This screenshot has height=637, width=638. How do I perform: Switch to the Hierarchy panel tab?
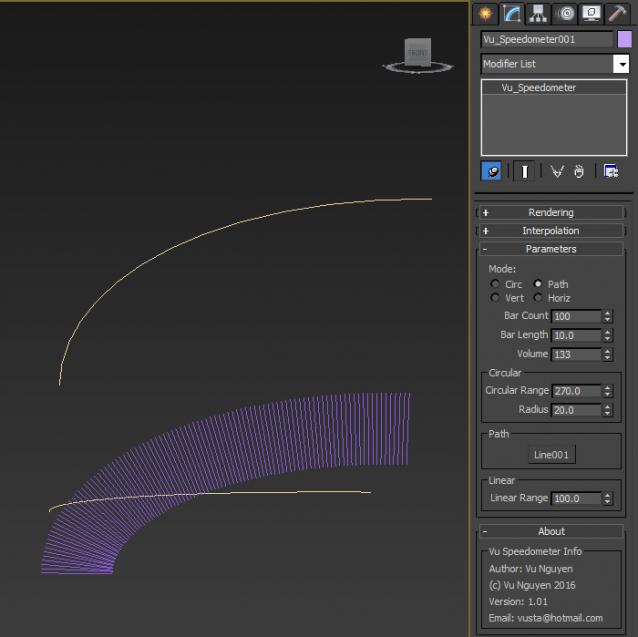tap(539, 13)
